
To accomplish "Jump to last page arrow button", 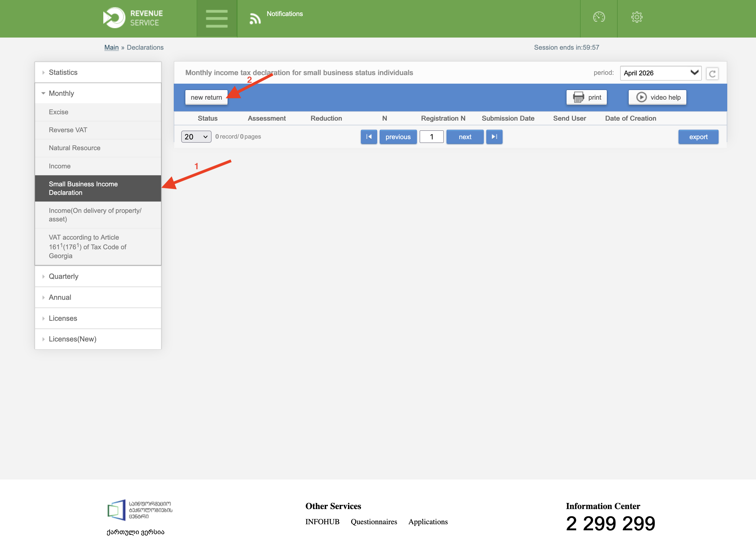I will pyautogui.click(x=494, y=137).
